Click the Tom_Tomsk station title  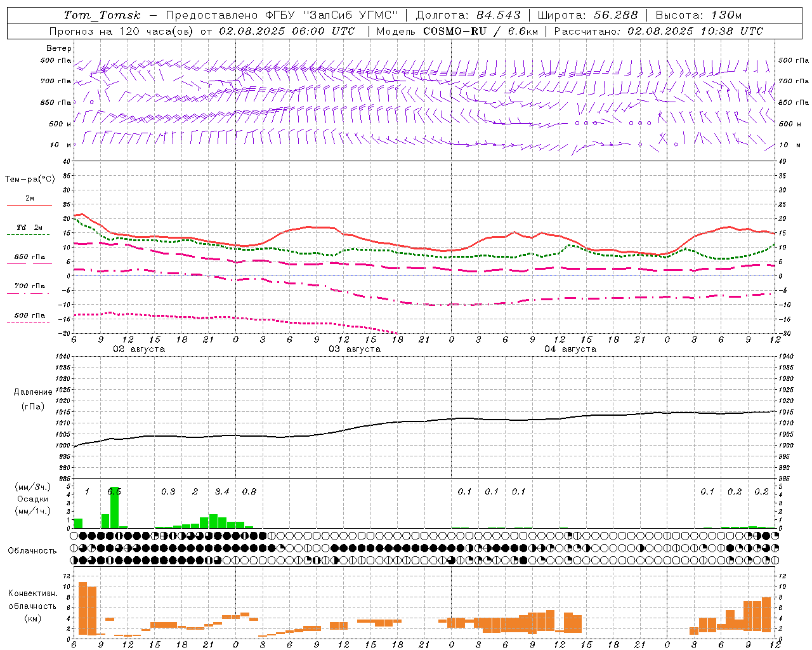point(102,15)
